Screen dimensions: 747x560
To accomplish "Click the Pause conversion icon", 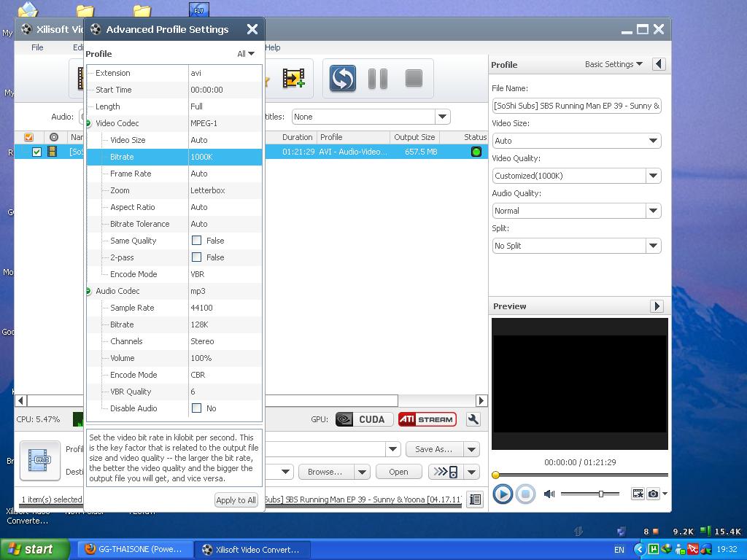I will [377, 78].
